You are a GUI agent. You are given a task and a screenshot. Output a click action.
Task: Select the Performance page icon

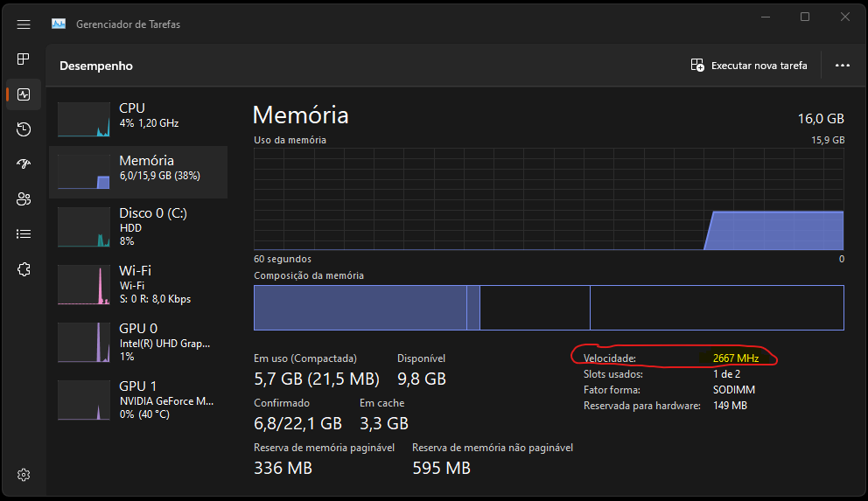coord(24,94)
